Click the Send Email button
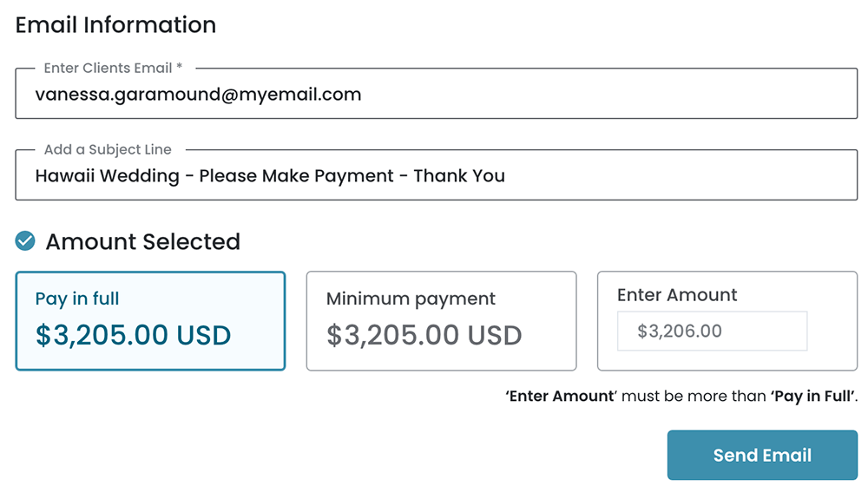 coord(762,455)
